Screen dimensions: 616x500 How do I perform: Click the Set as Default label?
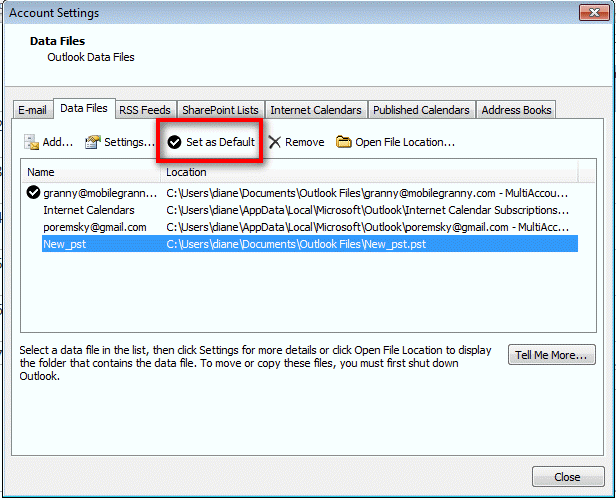coord(220,142)
